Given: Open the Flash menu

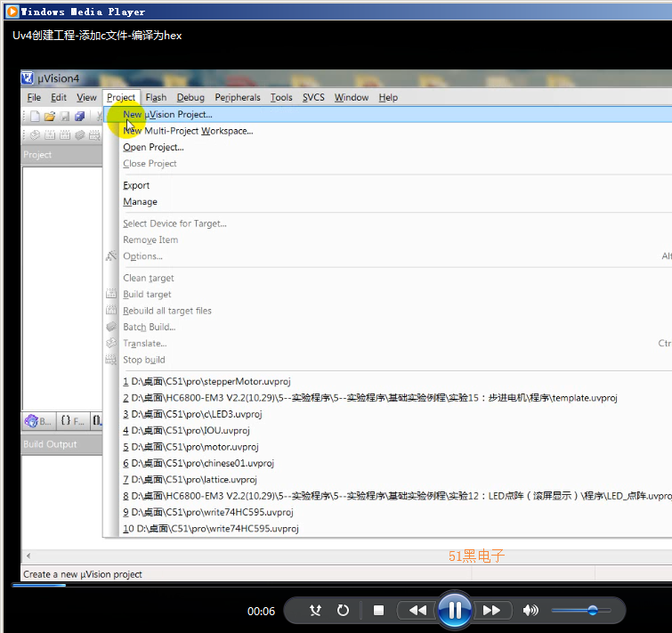Looking at the screenshot, I should (156, 98).
